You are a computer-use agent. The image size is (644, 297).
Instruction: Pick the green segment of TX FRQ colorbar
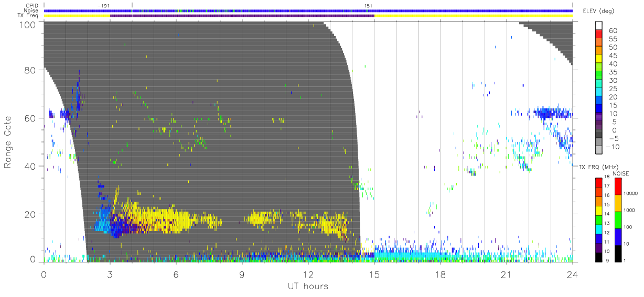598,220
